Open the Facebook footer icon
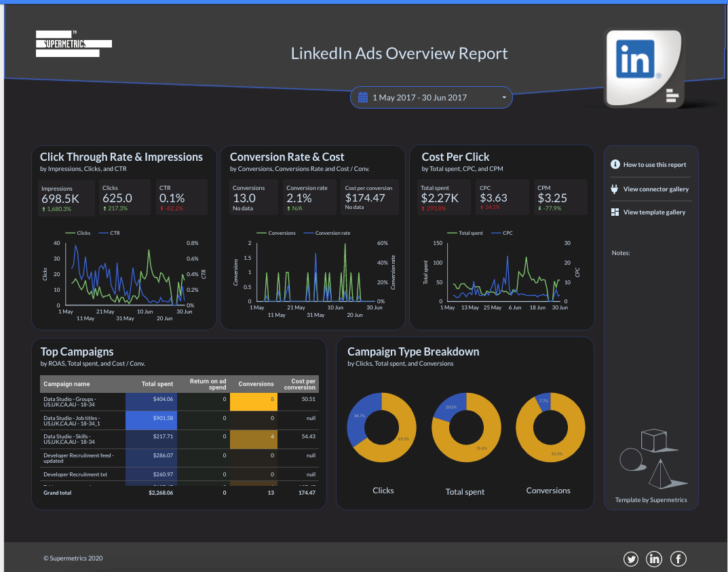The image size is (728, 572). 678,558
